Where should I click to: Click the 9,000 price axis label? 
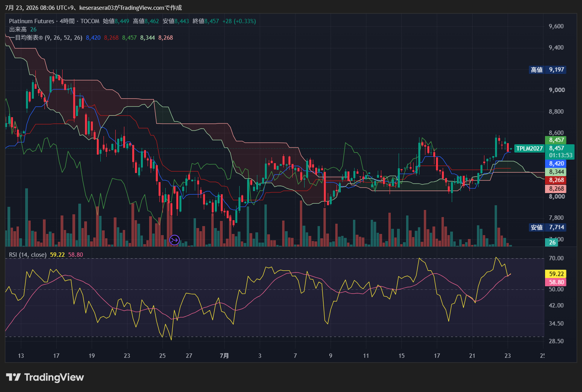(557, 90)
